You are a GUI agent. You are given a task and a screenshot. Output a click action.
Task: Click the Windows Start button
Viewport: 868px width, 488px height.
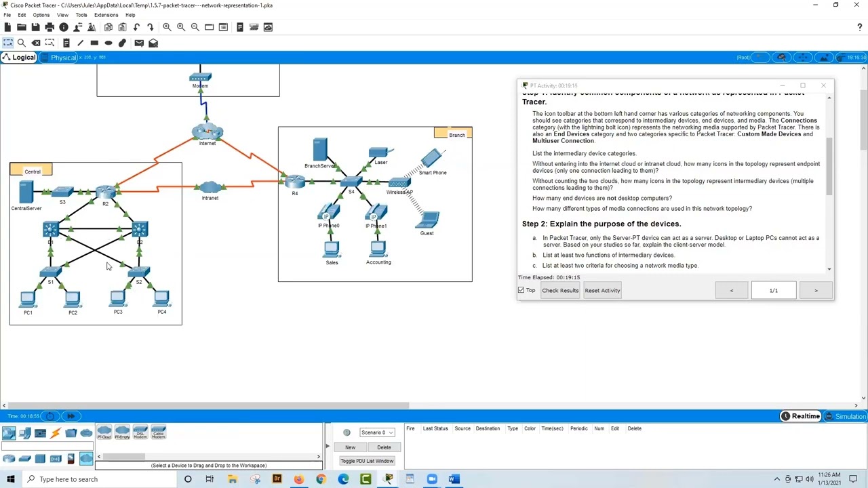[10, 479]
